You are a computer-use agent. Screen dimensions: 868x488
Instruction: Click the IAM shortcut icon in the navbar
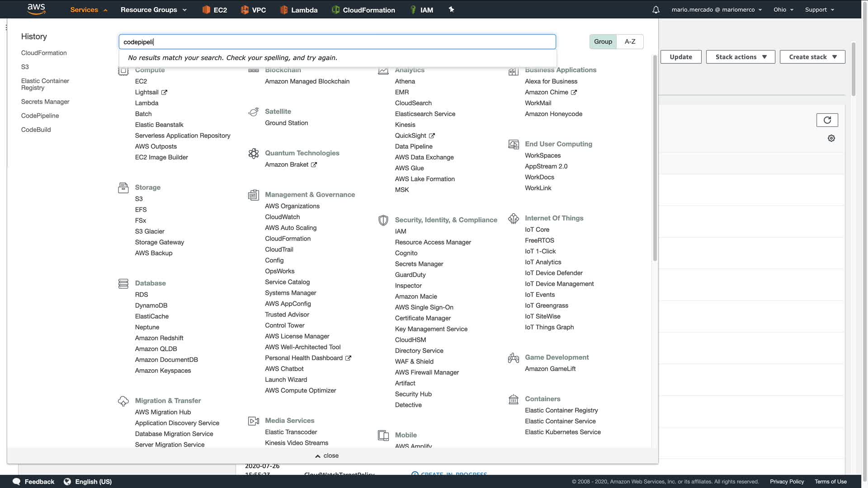(x=413, y=9)
